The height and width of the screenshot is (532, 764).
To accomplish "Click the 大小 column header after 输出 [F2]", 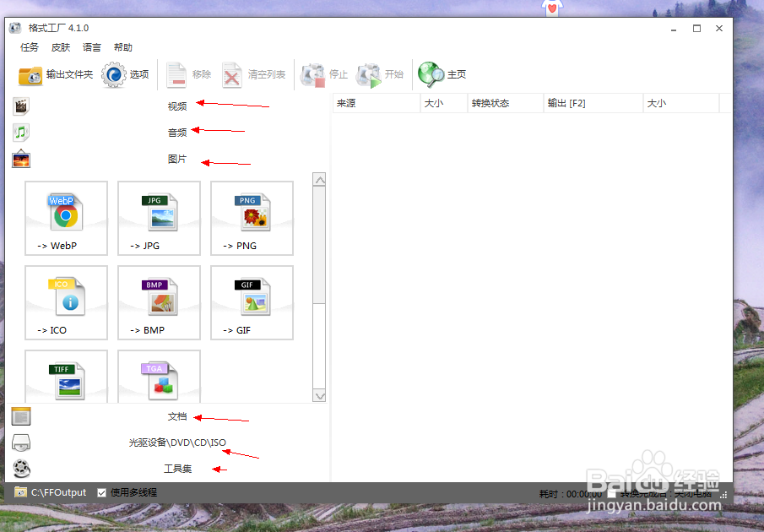I will (681, 103).
